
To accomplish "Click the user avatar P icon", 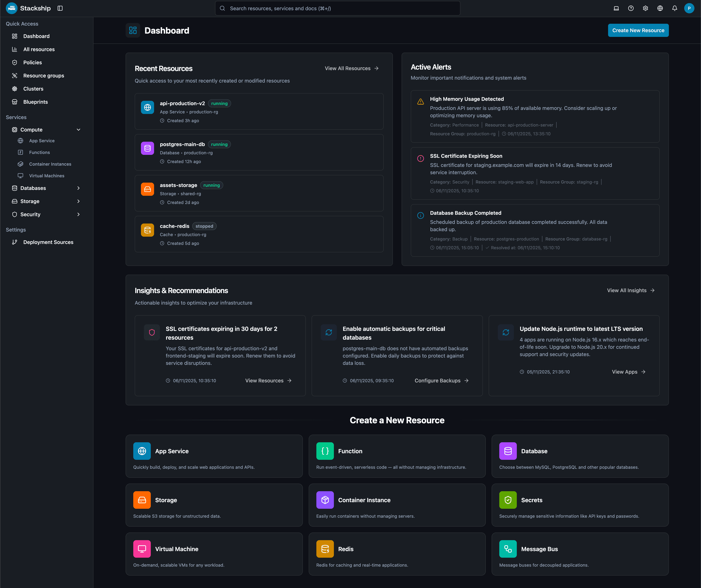I will [689, 8].
